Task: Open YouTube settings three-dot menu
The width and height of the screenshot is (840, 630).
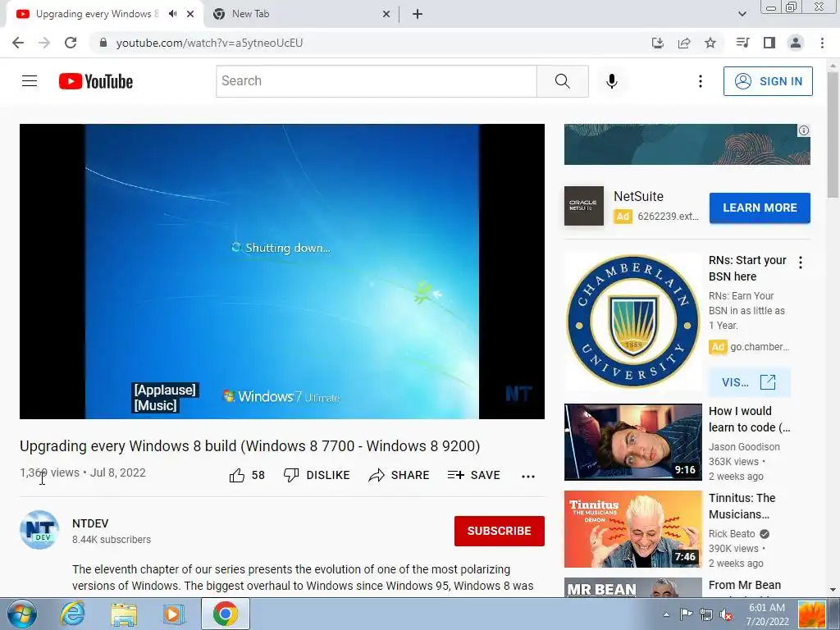Action: 700,81
